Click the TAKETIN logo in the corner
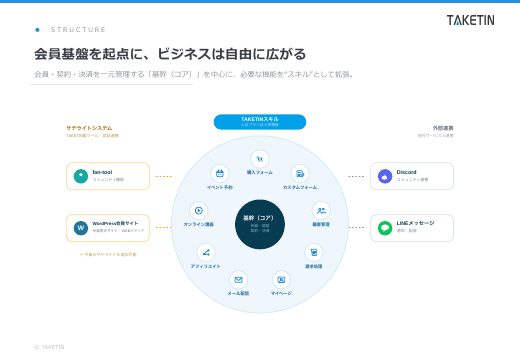 (470, 20)
